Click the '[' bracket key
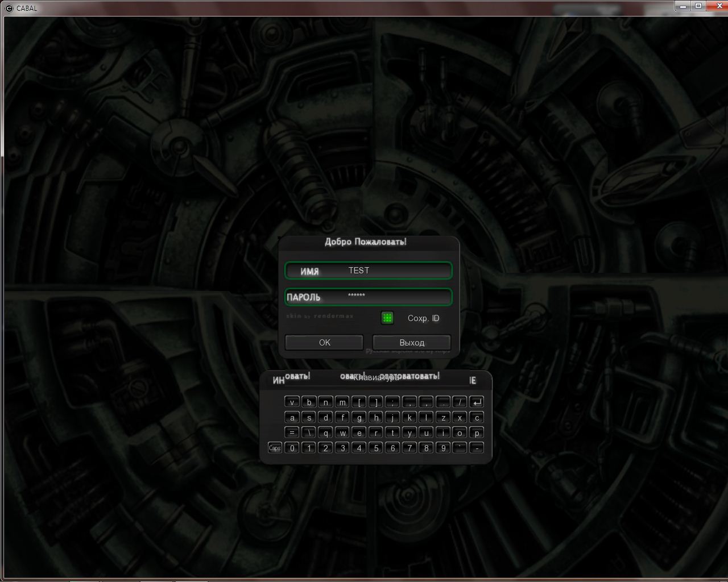The image size is (728, 582). click(x=359, y=402)
